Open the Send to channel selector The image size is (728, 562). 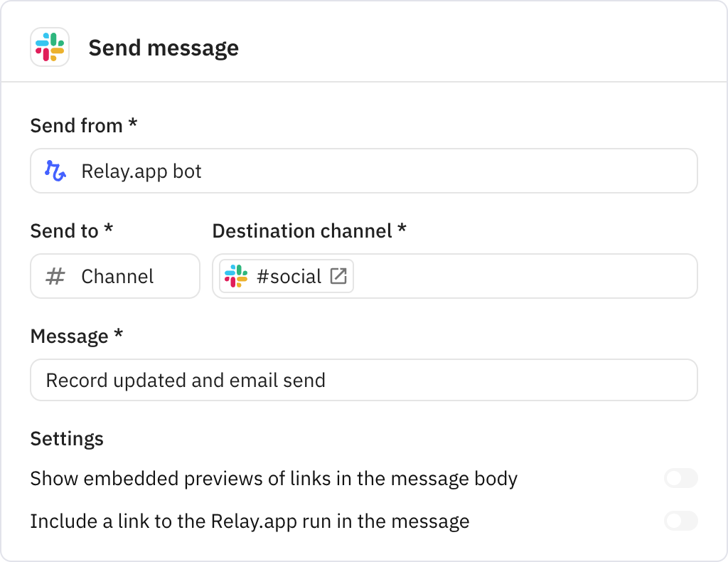point(114,277)
